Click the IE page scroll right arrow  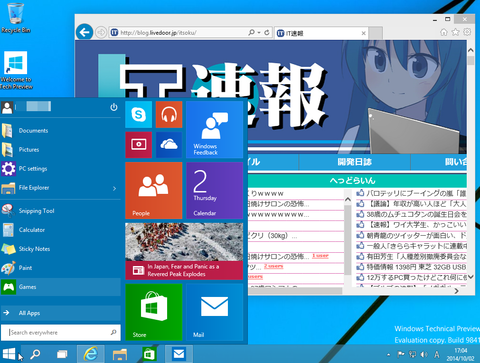pyautogui.click(x=456, y=291)
